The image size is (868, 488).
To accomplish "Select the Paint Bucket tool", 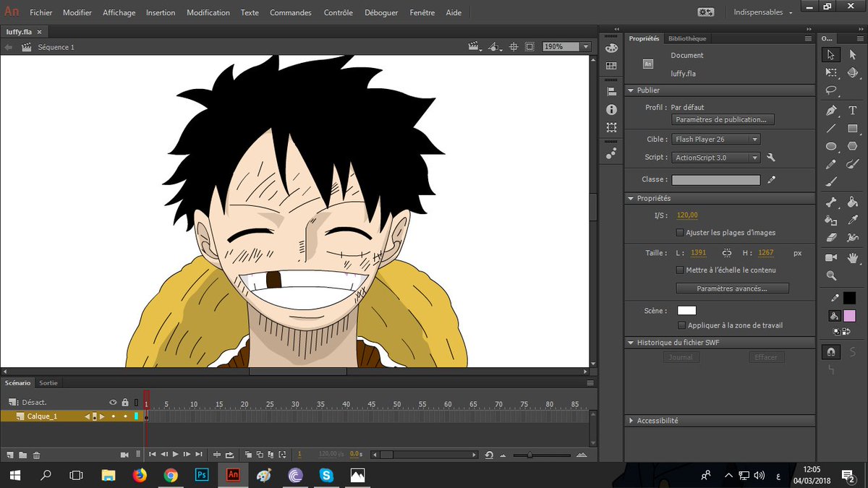I will point(852,202).
